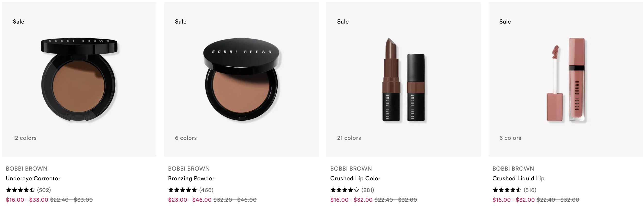644x216 pixels.
Task: Click the Bronzing Powder product title
Action: (x=191, y=178)
